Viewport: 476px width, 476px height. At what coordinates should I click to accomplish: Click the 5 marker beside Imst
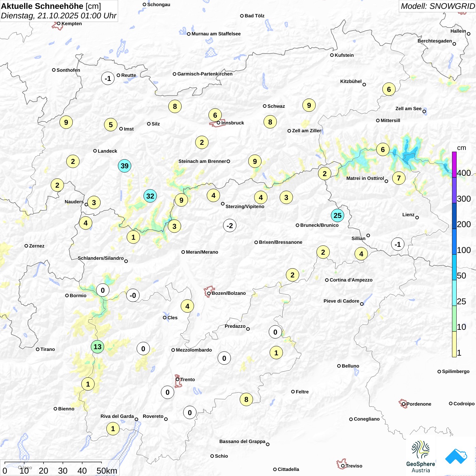click(x=111, y=125)
